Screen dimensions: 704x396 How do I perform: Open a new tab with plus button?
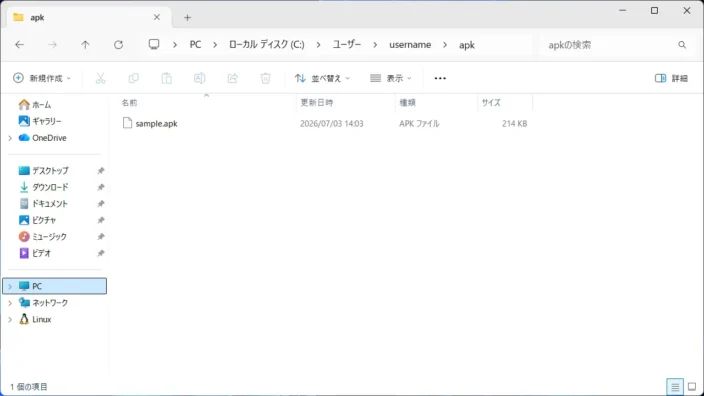coord(187,18)
